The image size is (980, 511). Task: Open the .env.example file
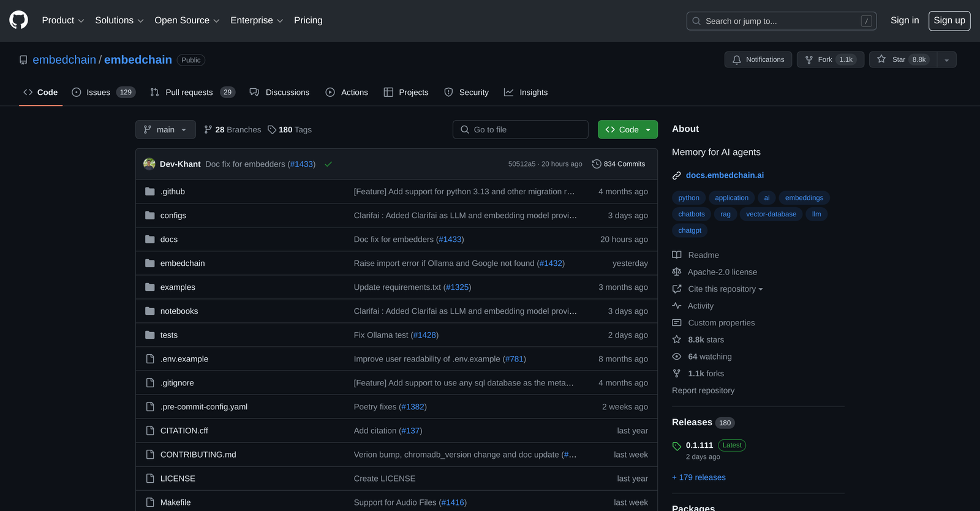point(184,358)
